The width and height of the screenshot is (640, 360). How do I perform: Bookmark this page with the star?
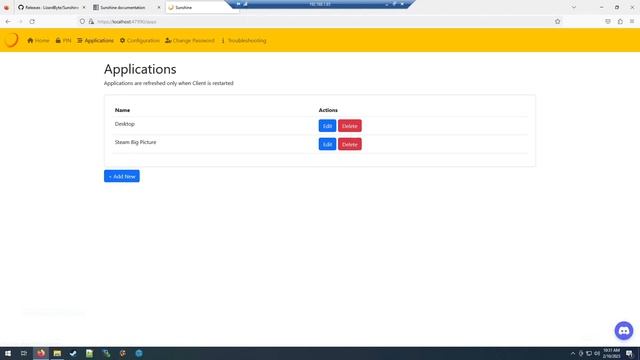click(558, 21)
